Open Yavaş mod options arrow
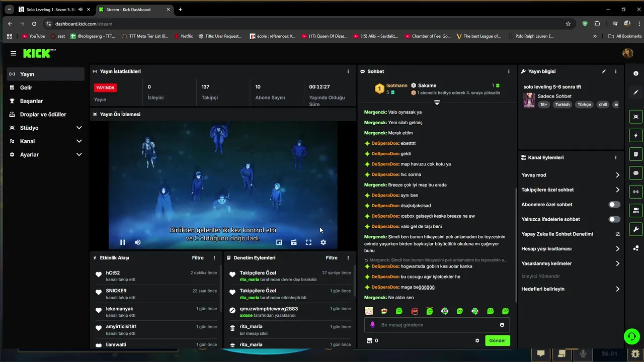 (617, 175)
